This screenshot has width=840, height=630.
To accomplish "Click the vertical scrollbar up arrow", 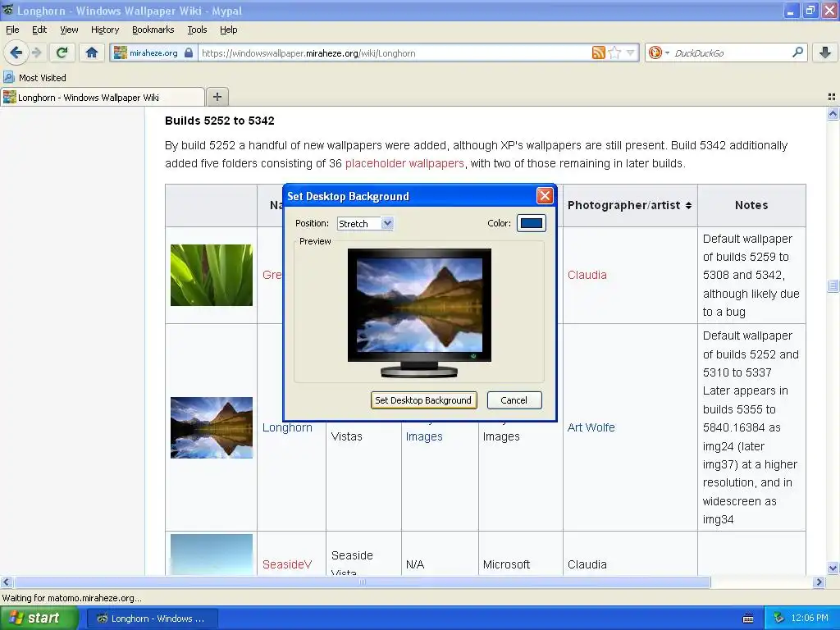I will [x=833, y=113].
